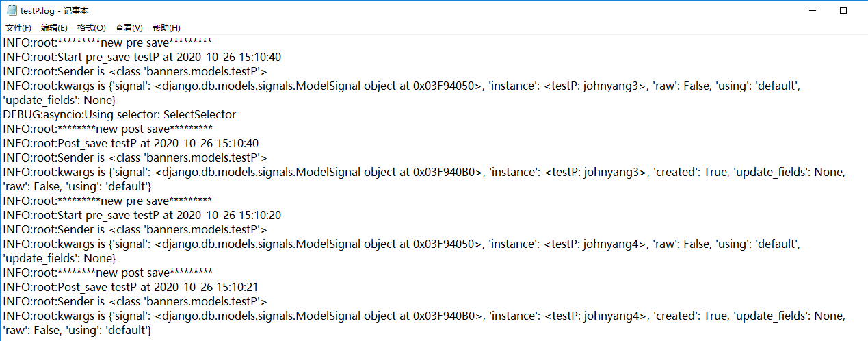
Task: Open the 格式(O) menu
Action: (x=91, y=28)
